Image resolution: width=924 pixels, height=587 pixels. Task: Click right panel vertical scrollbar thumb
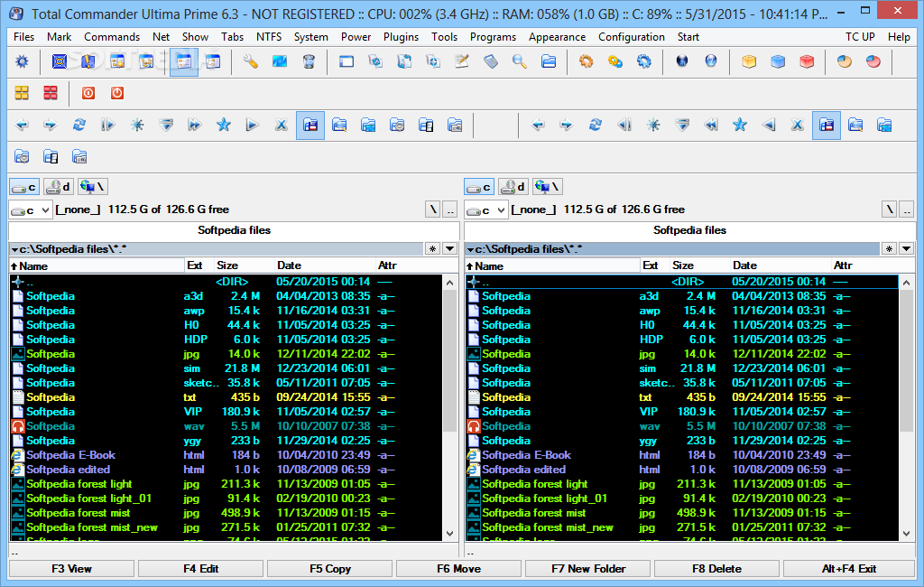point(906,361)
